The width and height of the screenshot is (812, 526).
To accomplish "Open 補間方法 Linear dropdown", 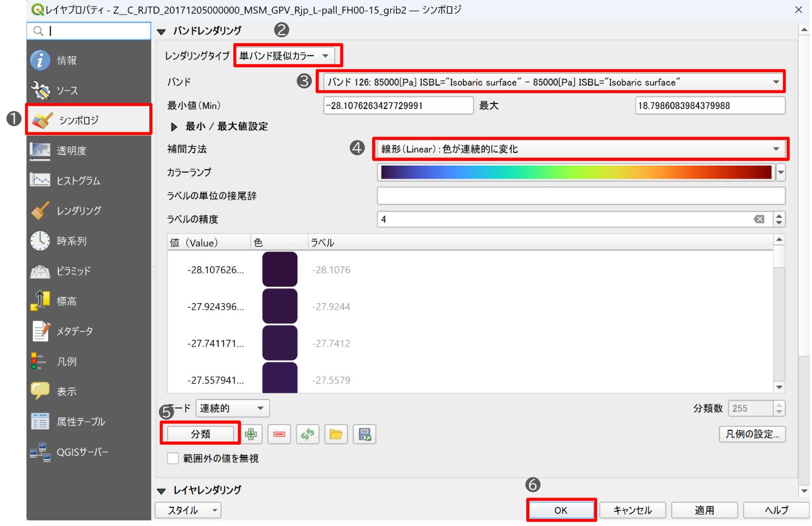I will pos(581,149).
